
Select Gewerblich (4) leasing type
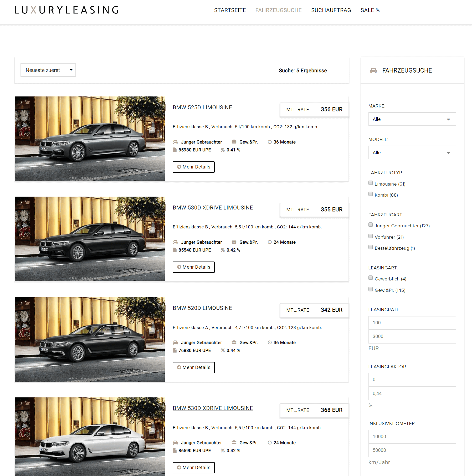click(371, 278)
